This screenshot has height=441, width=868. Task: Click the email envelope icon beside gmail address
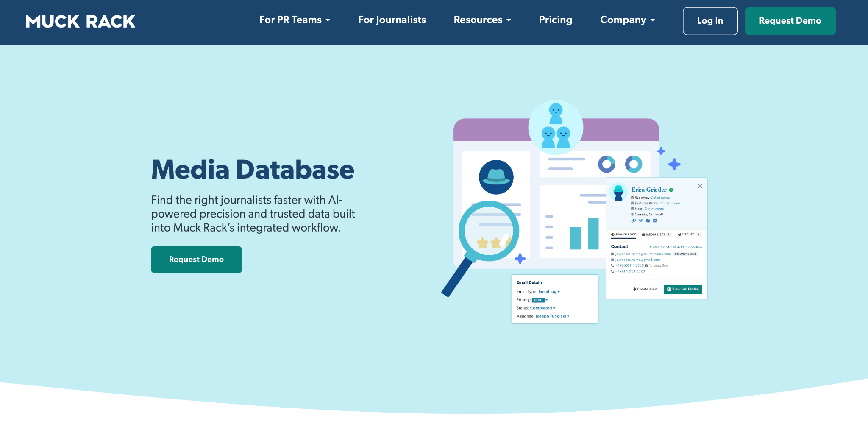pos(612,260)
